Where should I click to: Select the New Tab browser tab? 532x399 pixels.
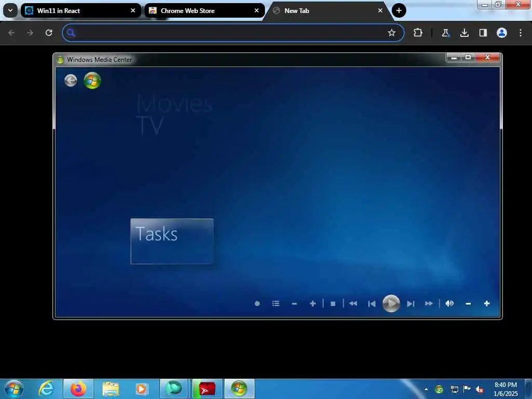point(328,10)
